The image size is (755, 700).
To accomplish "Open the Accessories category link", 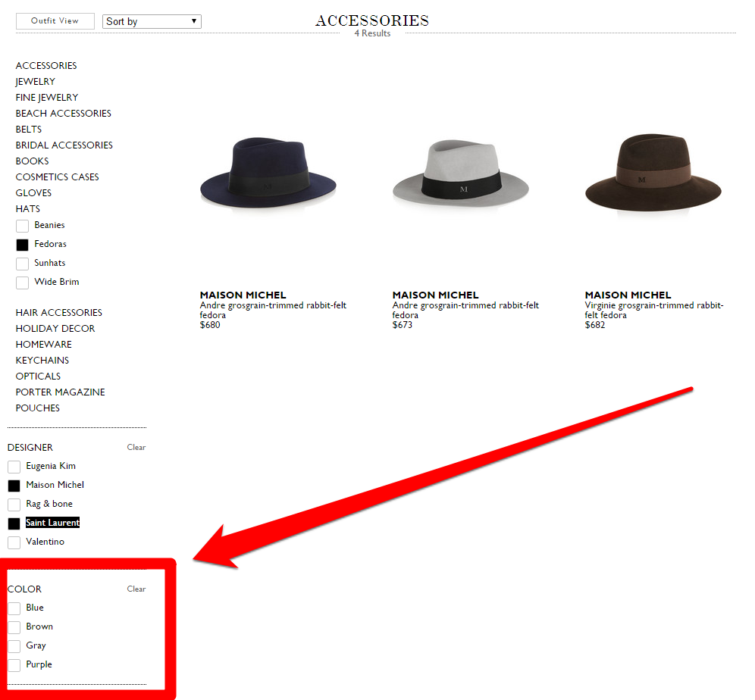I will point(45,65).
